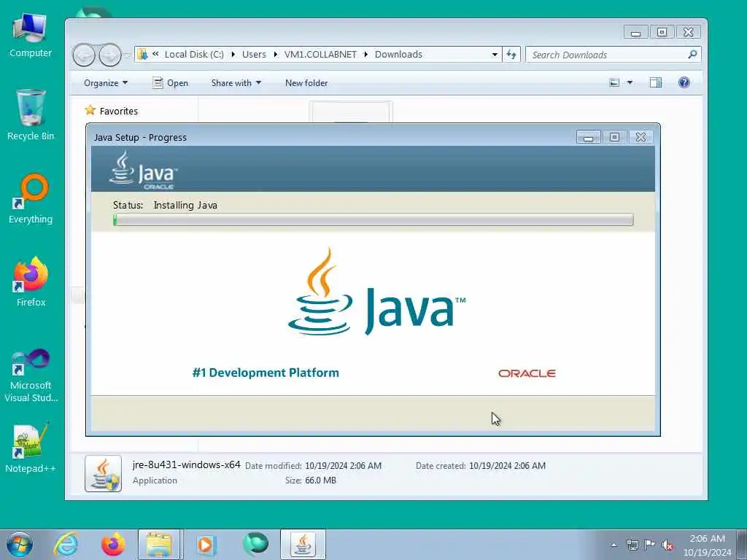Open the address bar history dropdown

(x=495, y=54)
